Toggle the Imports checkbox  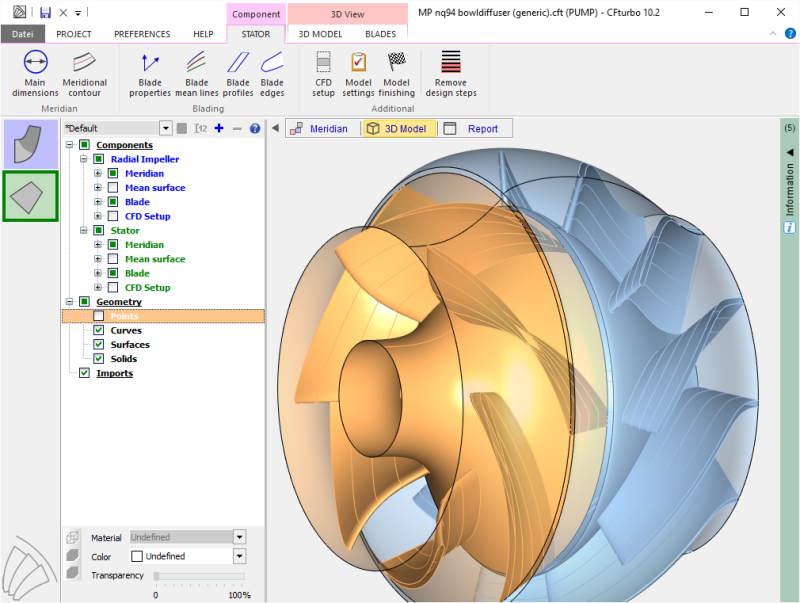point(85,373)
